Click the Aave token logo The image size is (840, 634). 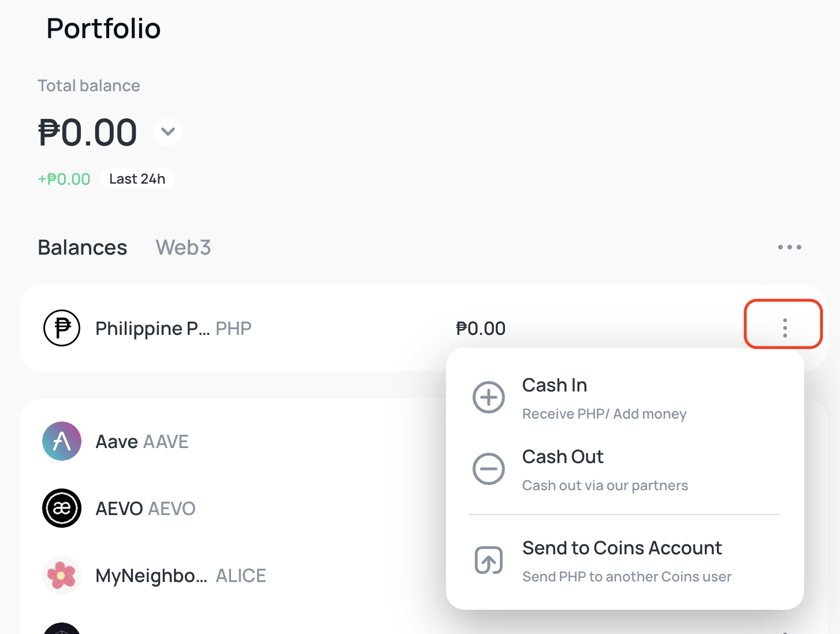coord(62,441)
